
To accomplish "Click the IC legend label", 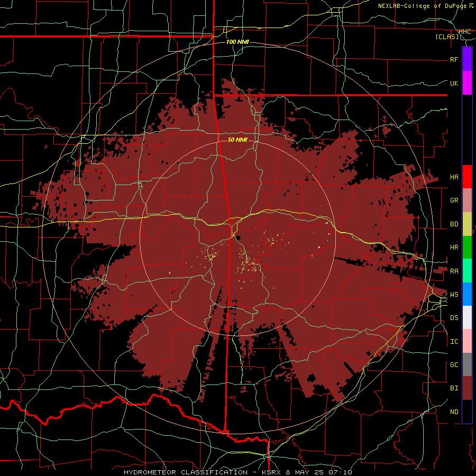I will (454, 342).
